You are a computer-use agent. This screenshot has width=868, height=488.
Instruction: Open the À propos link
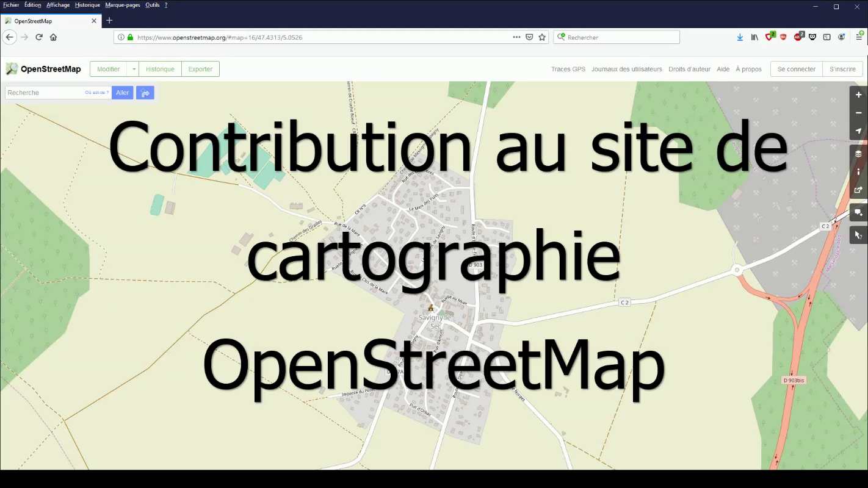click(749, 69)
